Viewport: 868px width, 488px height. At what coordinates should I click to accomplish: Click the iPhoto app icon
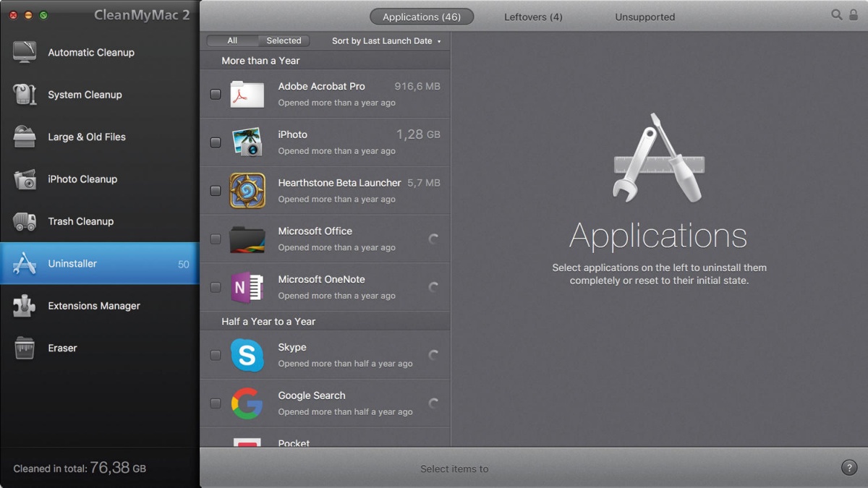click(x=247, y=142)
